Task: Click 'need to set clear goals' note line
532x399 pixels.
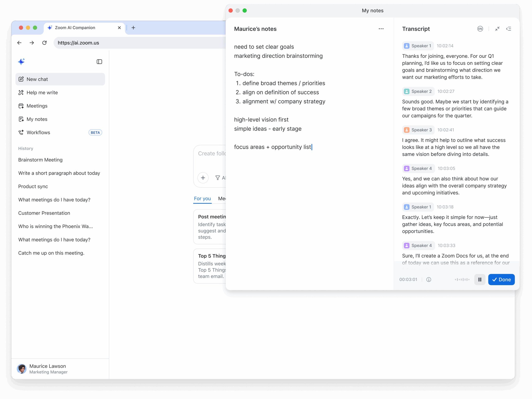Action: (264, 47)
